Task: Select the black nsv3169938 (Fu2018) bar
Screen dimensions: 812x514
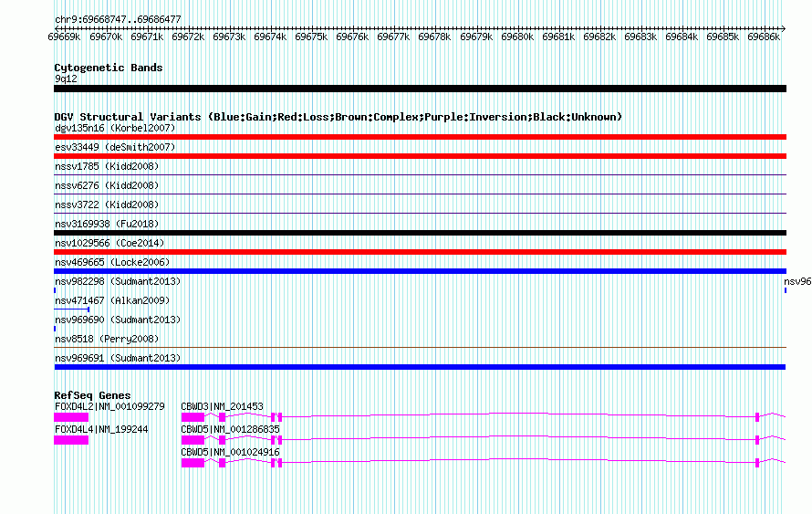Action: pos(420,233)
